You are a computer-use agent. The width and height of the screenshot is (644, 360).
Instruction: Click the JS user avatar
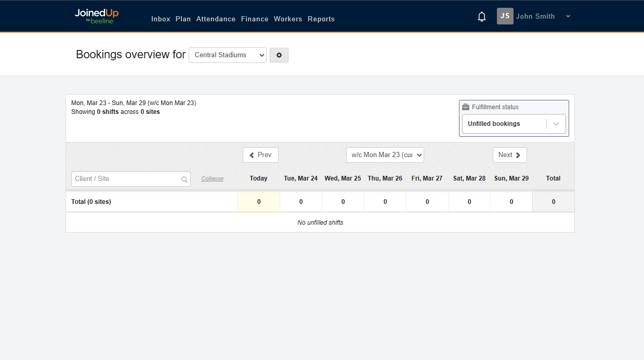coord(505,16)
